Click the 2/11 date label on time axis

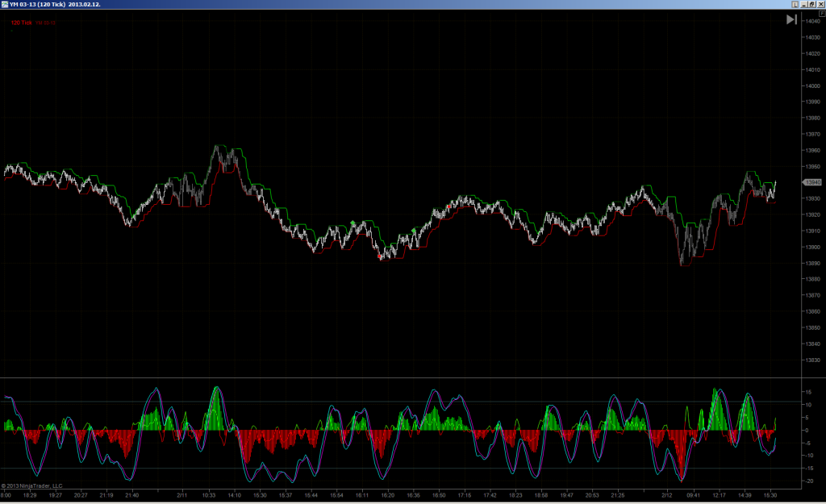181,495
